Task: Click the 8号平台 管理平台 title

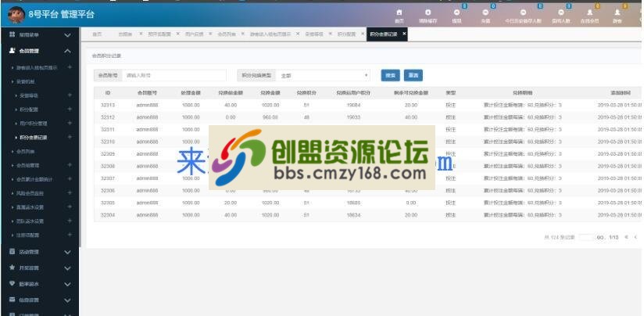Action: [61, 15]
